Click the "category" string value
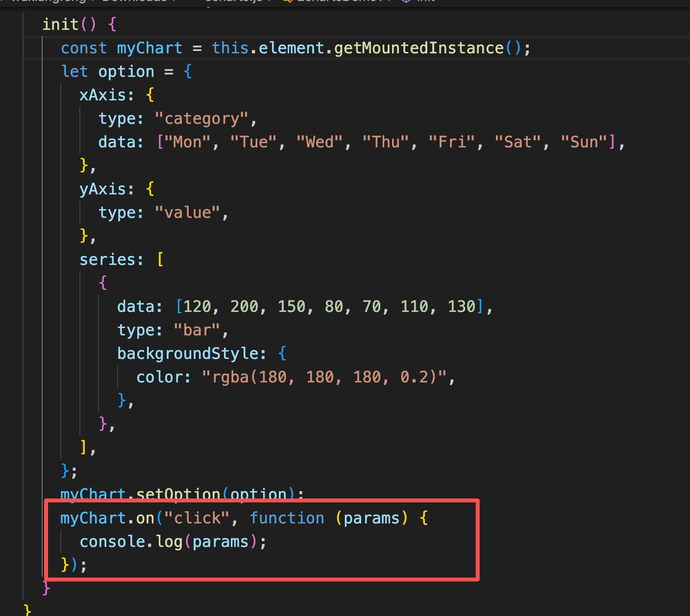 pyautogui.click(x=201, y=118)
